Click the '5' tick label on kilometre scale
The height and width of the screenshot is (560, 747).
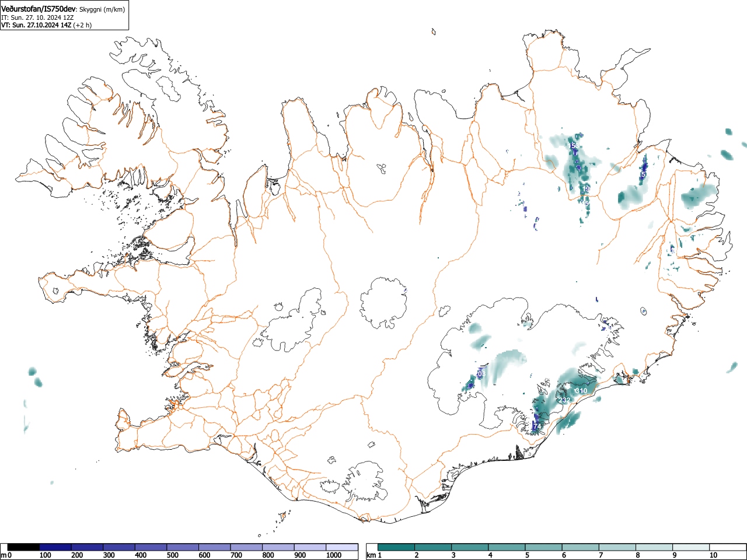tap(527, 555)
